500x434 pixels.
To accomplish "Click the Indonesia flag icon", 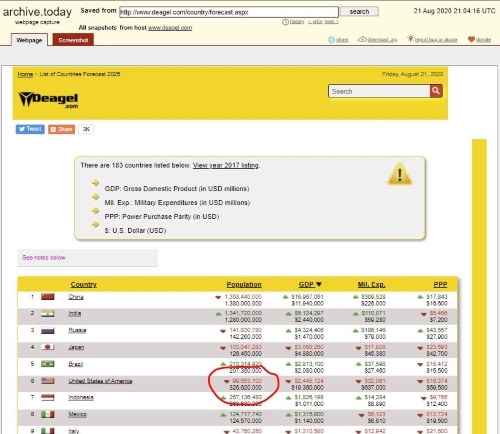I will click(48, 397).
